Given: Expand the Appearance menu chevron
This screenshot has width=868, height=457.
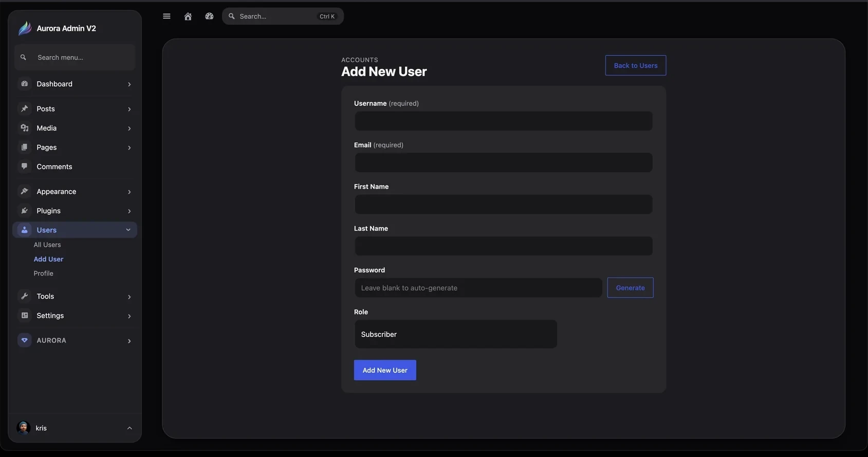Looking at the screenshot, I should coord(129,192).
